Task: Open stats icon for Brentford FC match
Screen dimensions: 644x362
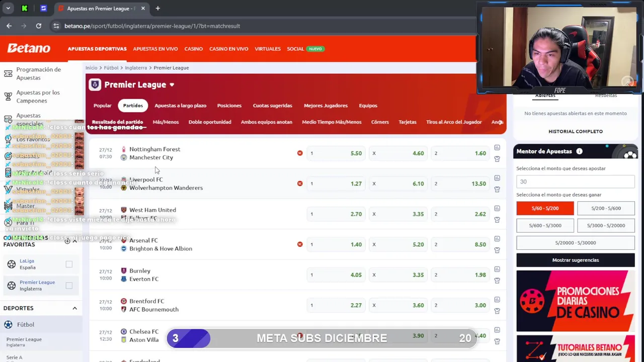Action: click(x=497, y=300)
